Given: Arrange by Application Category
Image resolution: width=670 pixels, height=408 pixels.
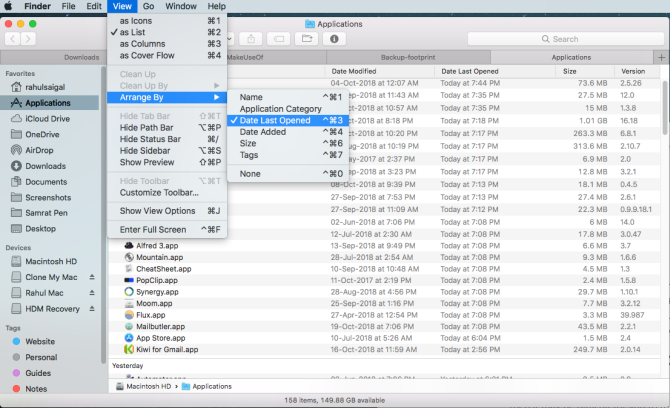Looking at the screenshot, I should tap(288, 109).
